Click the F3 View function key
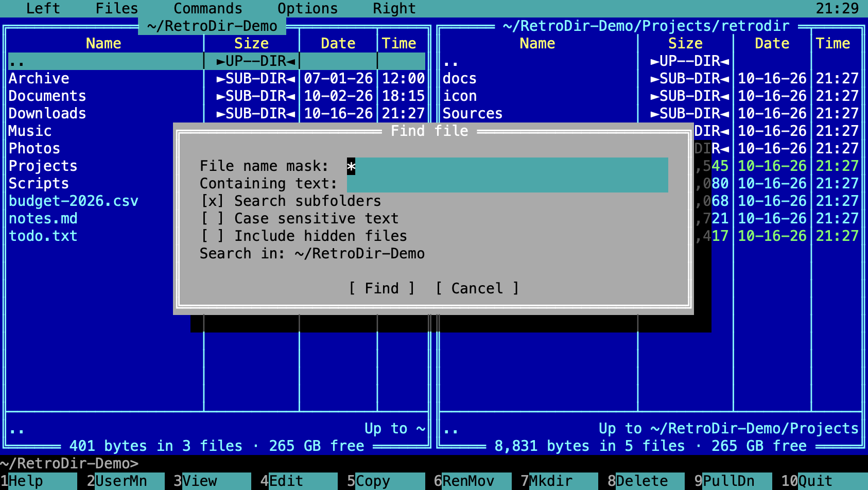The height and width of the screenshot is (490, 868). click(x=212, y=481)
